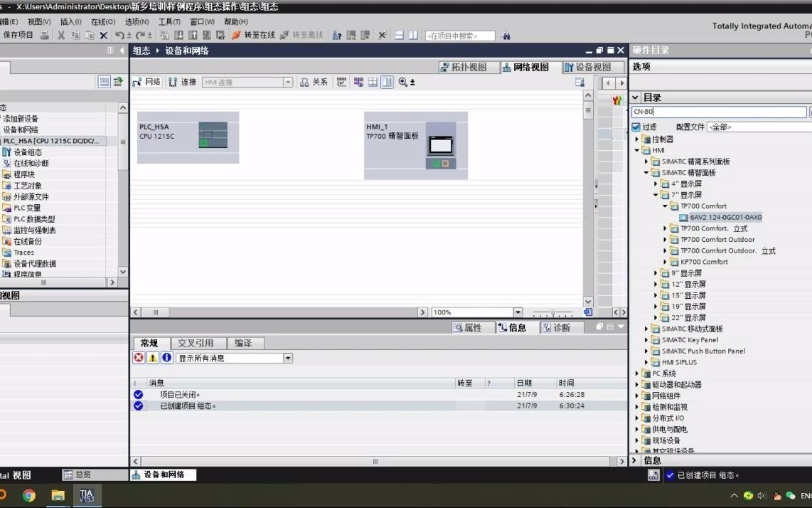This screenshot has width=812, height=508.
Task: Click the Go online (转至在线) icon
Action: click(236, 36)
